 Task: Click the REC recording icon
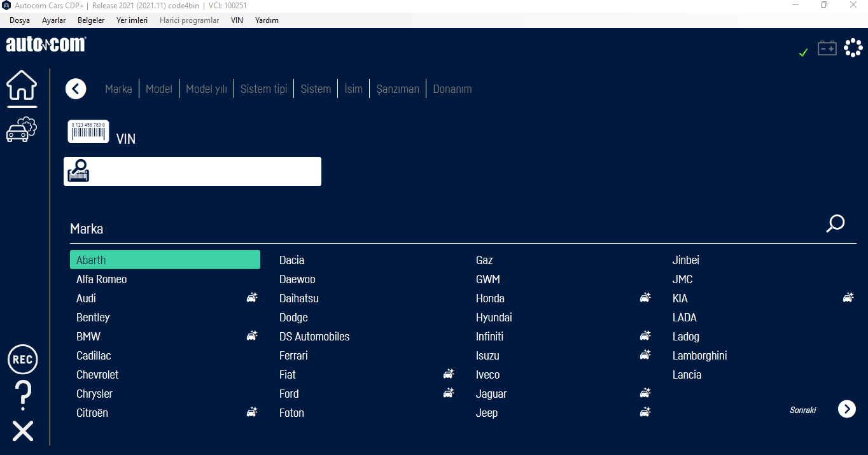coord(23,360)
